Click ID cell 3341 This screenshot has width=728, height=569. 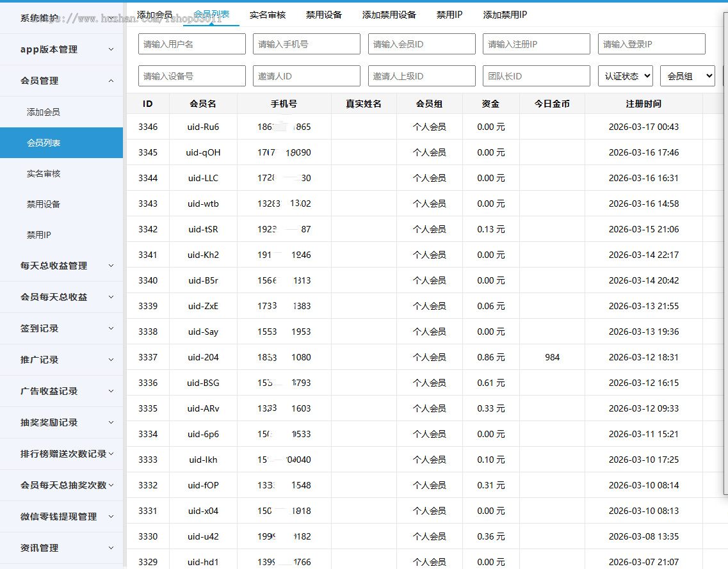[x=148, y=255]
